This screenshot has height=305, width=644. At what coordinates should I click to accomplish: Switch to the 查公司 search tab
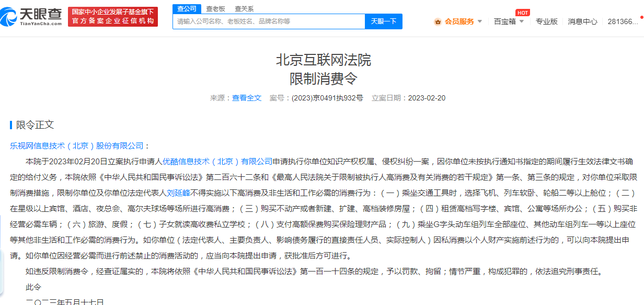[187, 8]
